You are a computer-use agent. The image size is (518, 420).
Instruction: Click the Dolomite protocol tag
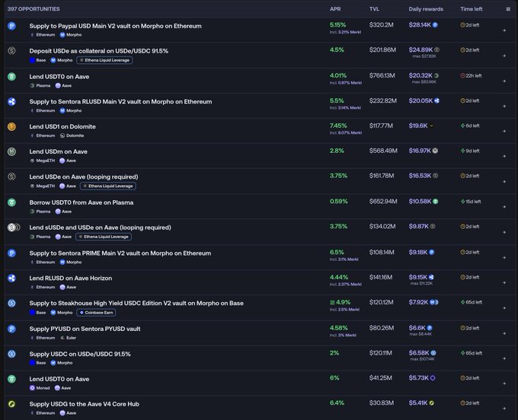coord(72,135)
